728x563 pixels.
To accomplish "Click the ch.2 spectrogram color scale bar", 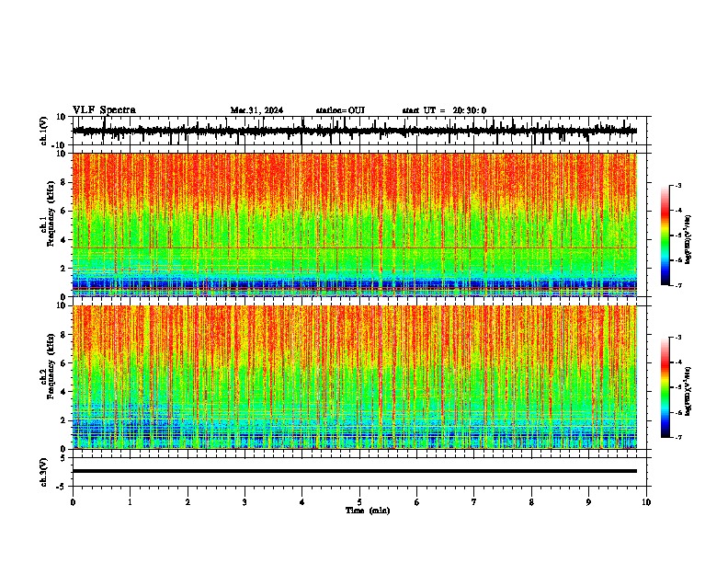I will (665, 387).
